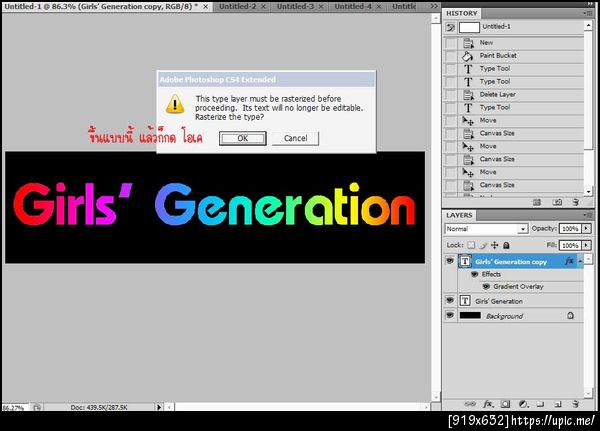Set history brush source for Delete Layer state
The width and height of the screenshot is (600, 431).
[451, 95]
